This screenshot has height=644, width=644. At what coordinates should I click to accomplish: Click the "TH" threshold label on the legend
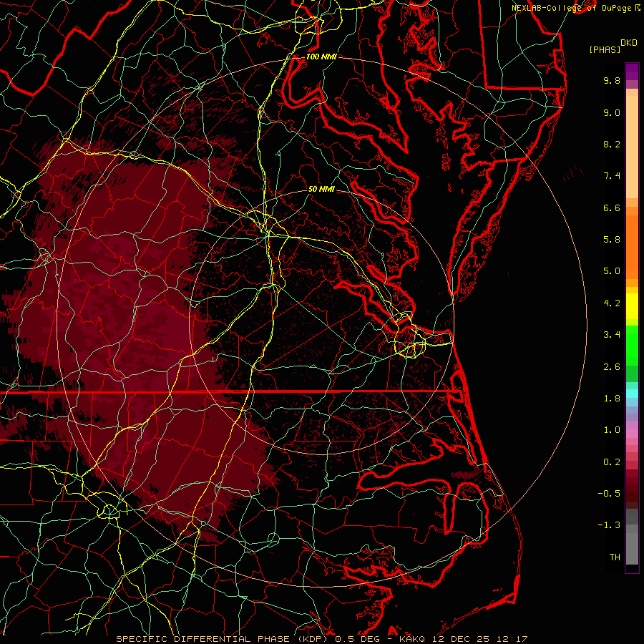[x=615, y=557]
